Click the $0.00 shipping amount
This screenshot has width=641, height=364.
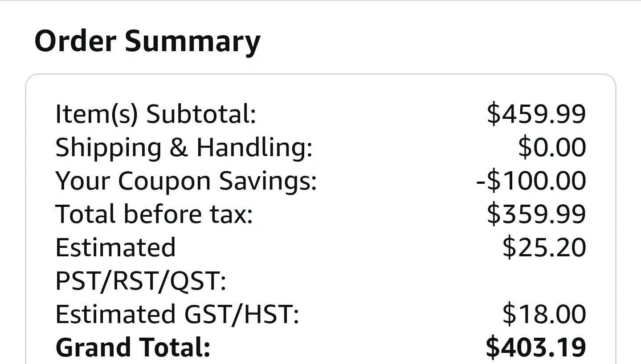[551, 147]
